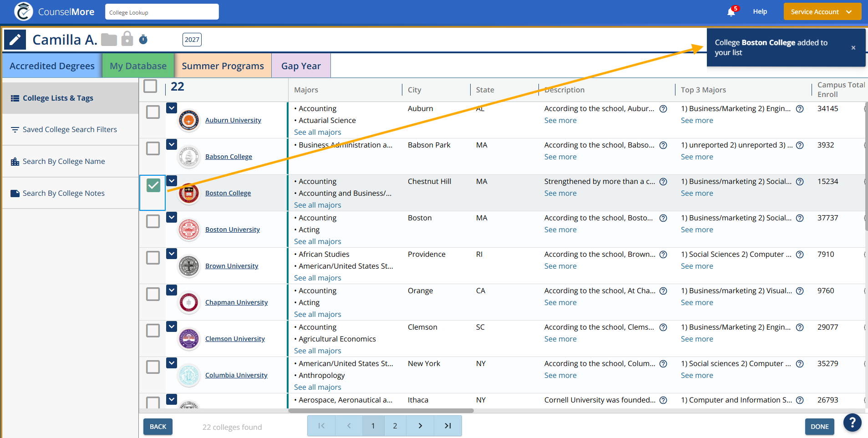Viewport: 868px width, 438px height.
Task: Click the padlock icon beside student name
Action: pos(127,39)
